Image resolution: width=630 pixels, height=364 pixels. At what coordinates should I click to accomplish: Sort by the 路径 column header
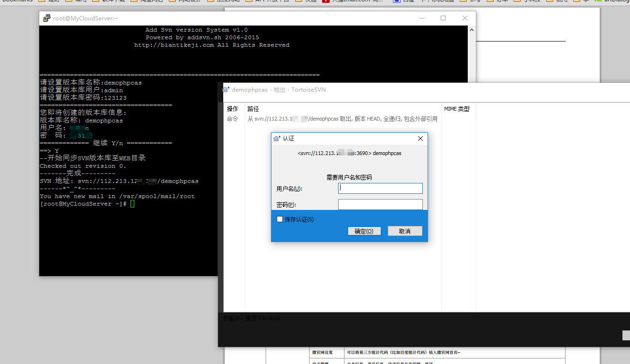[253, 109]
